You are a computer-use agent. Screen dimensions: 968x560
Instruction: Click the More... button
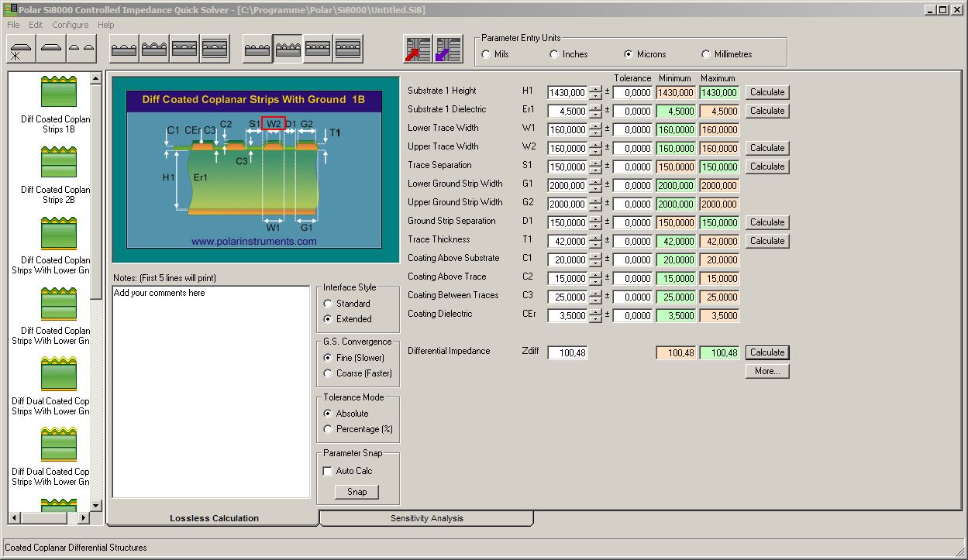[767, 371]
